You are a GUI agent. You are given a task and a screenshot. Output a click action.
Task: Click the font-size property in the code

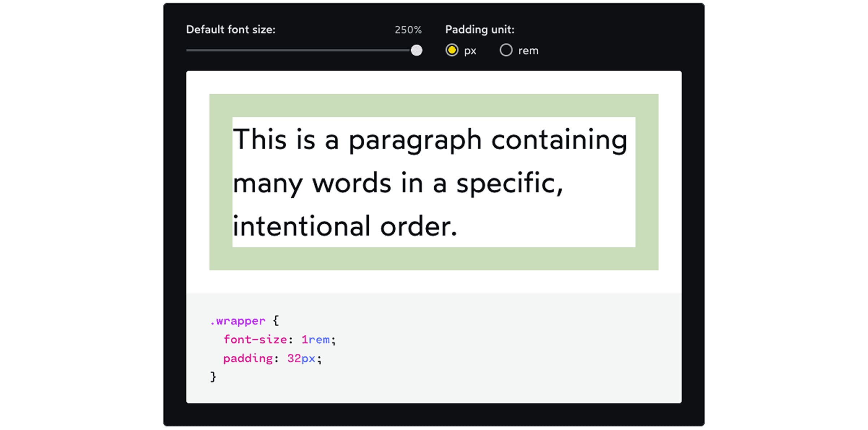(255, 339)
